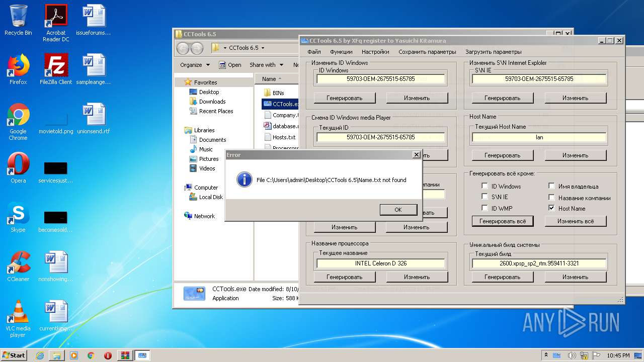Click Генерировать for ID Windows
644x362 pixels.
pyautogui.click(x=344, y=98)
